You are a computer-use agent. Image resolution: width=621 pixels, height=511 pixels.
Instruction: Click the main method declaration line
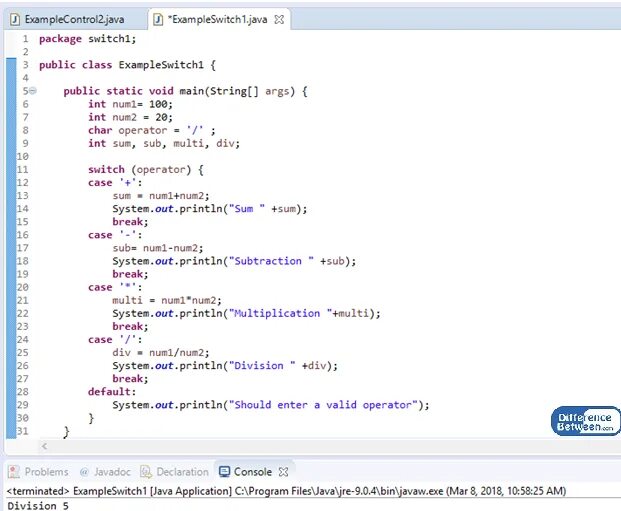185,91
